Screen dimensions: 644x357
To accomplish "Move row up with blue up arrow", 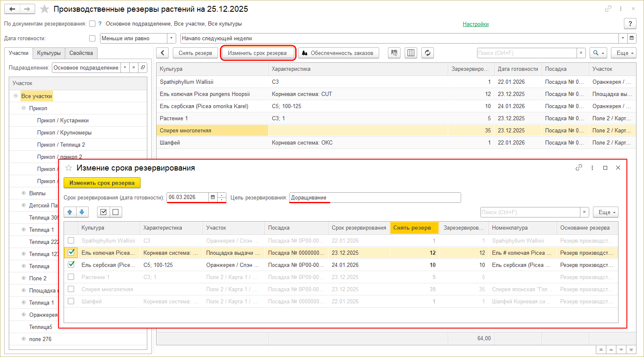I will coord(70,212).
